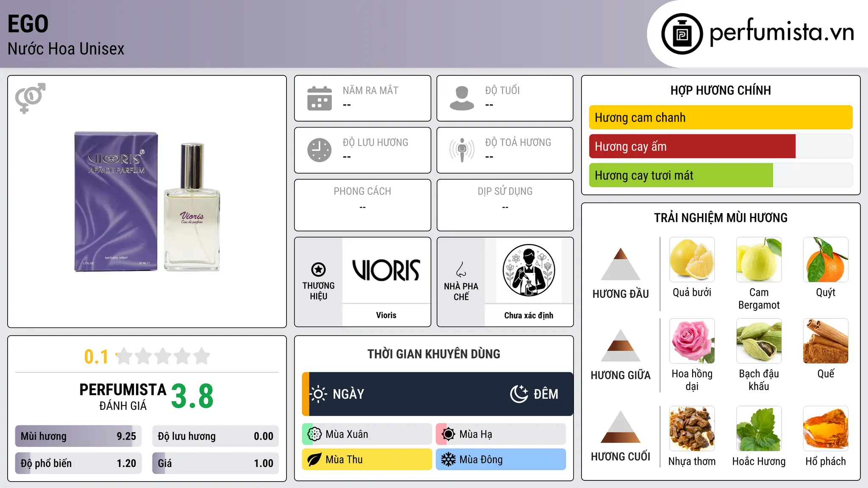
Task: Click the Trải nghiệm mùi hương heading
Action: pos(721,218)
